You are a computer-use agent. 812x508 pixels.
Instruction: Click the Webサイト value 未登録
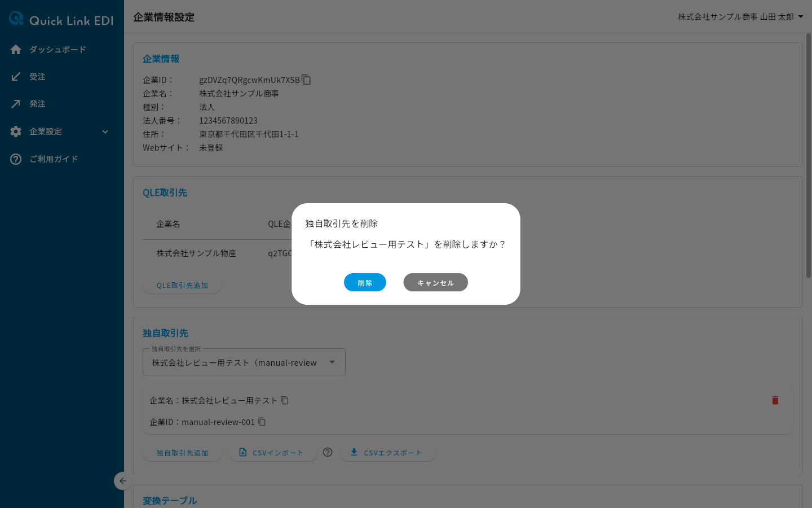pyautogui.click(x=211, y=147)
